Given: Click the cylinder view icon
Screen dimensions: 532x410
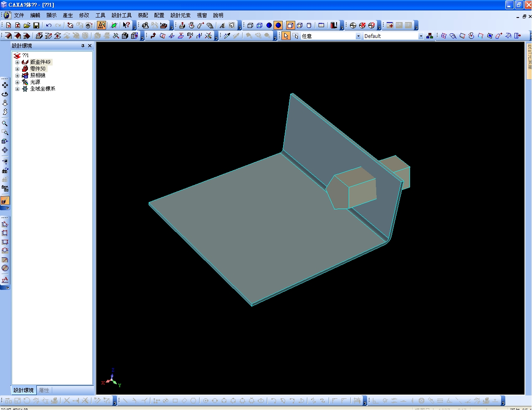Looking at the screenshot, I should [x=309, y=25].
